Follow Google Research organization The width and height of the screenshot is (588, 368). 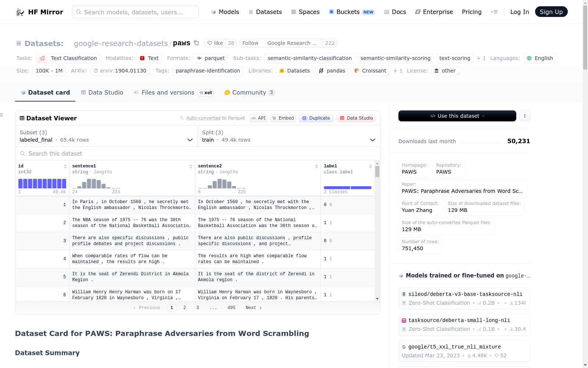[250, 43]
